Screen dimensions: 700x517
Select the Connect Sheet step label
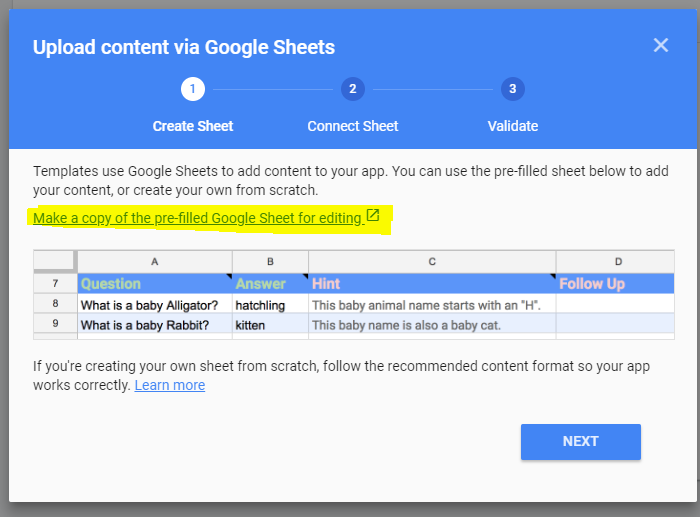coord(353,126)
